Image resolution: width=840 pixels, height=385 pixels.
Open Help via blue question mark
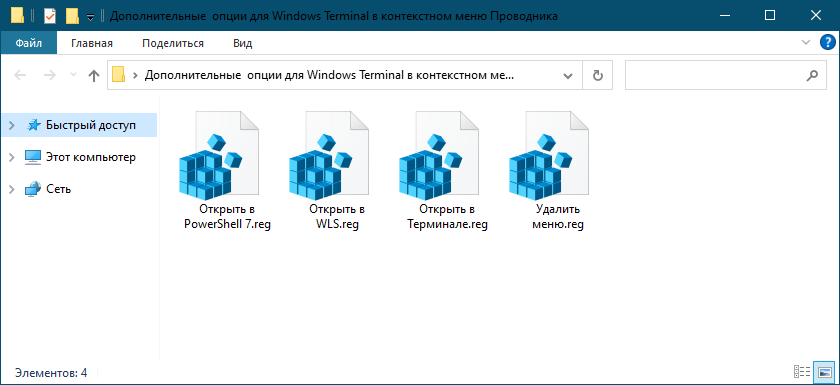(x=828, y=42)
